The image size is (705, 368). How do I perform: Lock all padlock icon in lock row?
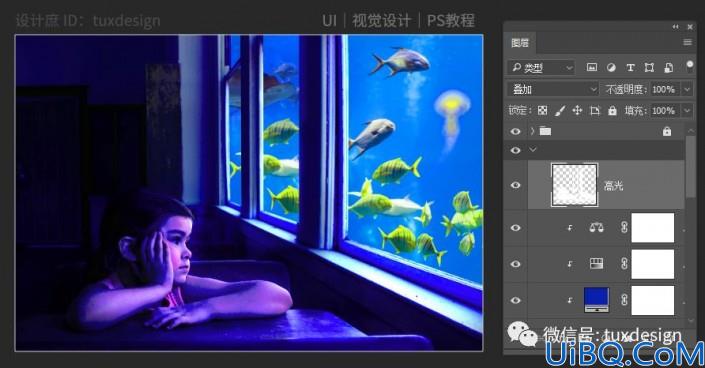612,111
